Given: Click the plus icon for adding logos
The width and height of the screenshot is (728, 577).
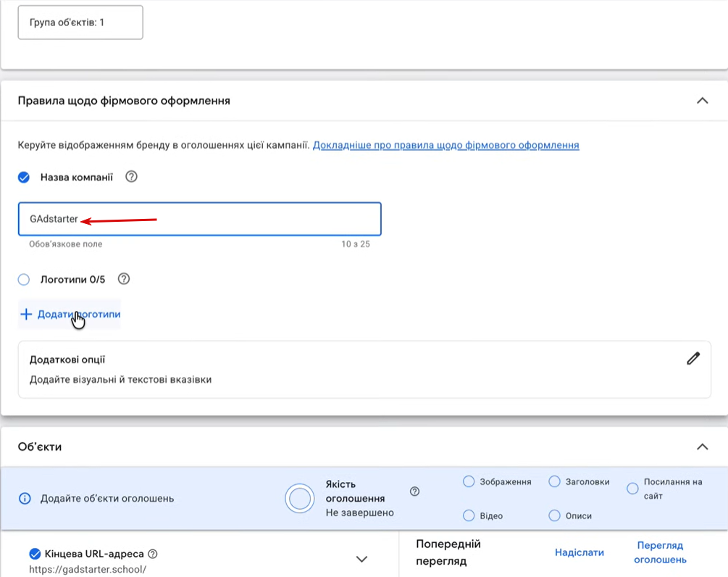Looking at the screenshot, I should tap(26, 315).
